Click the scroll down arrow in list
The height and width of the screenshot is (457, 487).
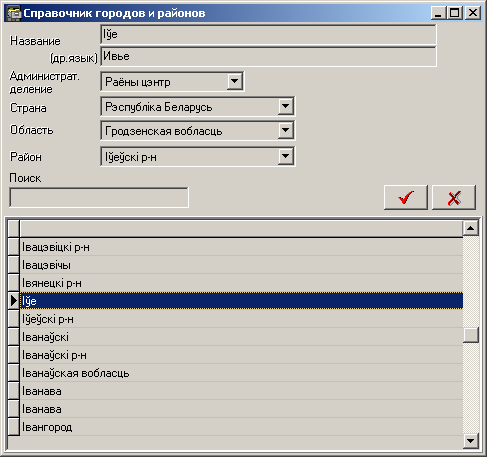[x=470, y=441]
